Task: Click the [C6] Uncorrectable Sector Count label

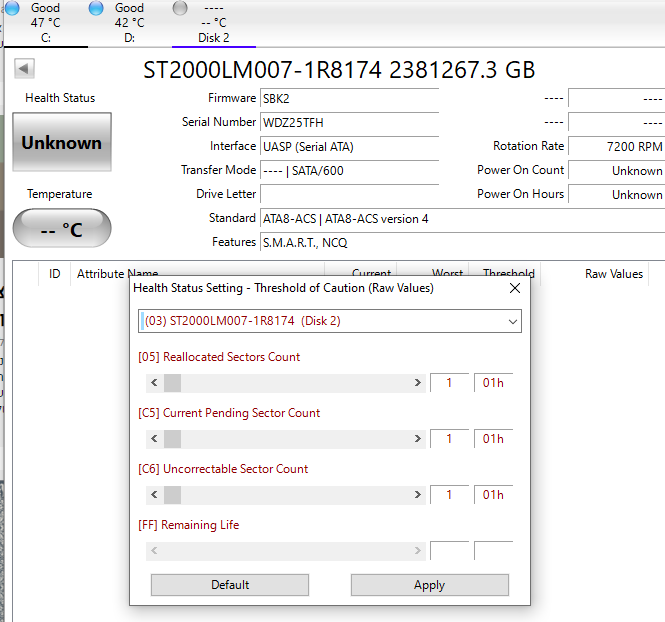Action: [223, 469]
